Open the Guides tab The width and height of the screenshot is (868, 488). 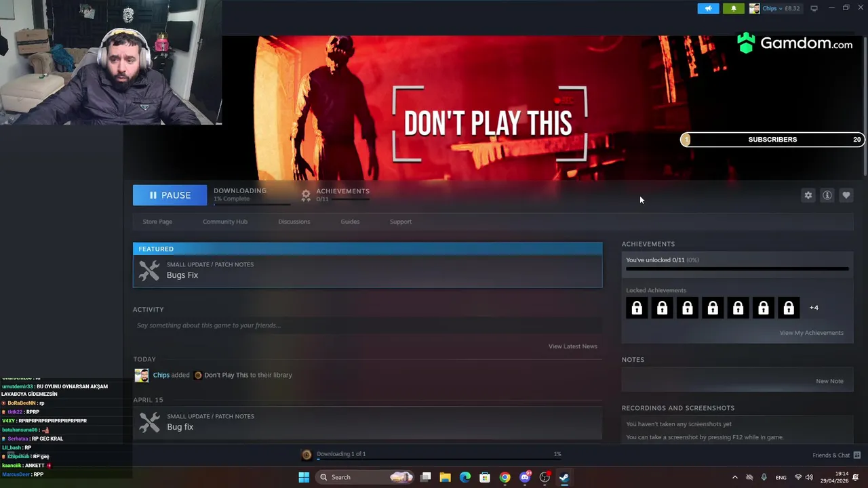point(350,222)
